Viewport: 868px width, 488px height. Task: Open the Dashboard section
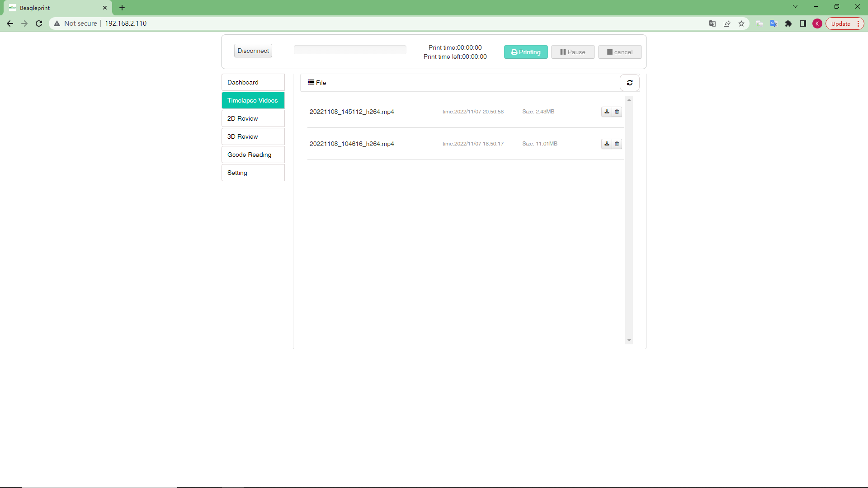tap(253, 82)
